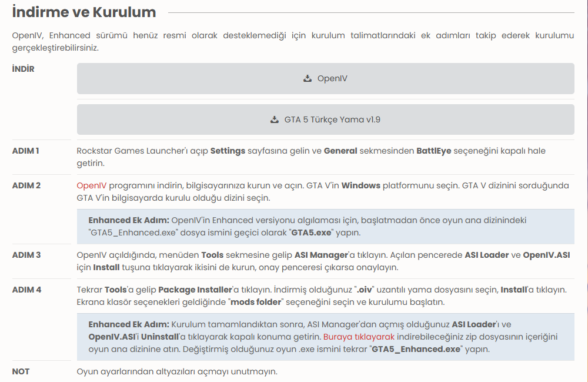Click bold 'OpenIV.ASI' text in ADIM 3
Image resolution: width=588 pixels, height=382 pixels.
tap(546, 255)
